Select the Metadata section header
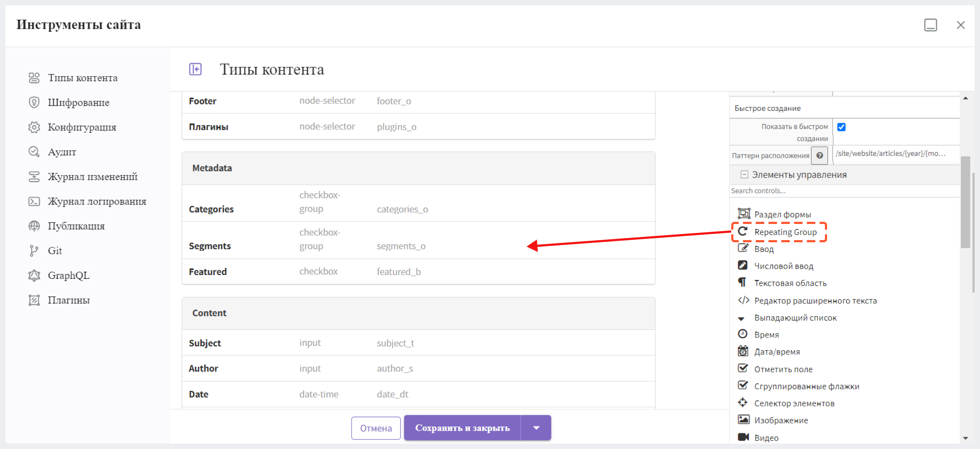Image resolution: width=980 pixels, height=449 pixels. 419,168
